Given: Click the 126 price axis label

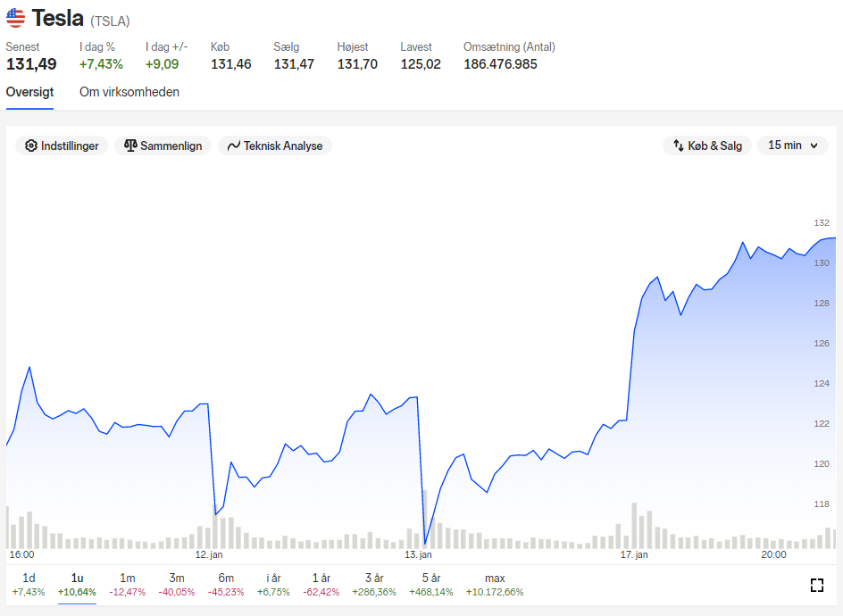Looking at the screenshot, I should click(822, 343).
